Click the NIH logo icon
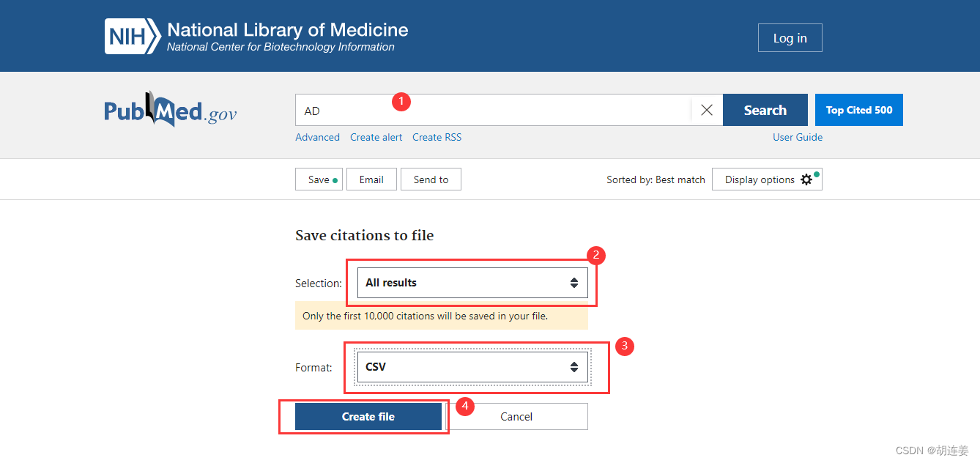This screenshot has height=463, width=980. [x=132, y=37]
